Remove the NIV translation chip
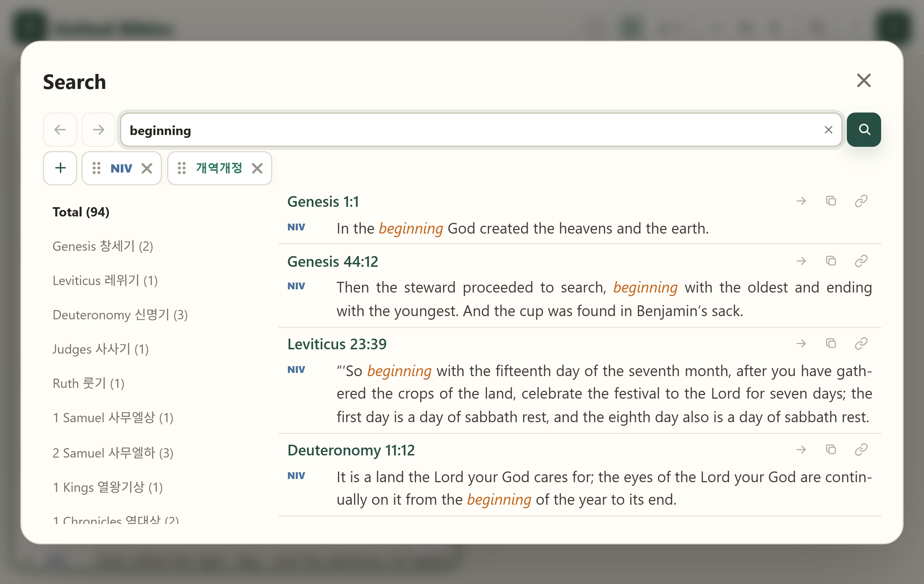This screenshot has width=924, height=584. tap(147, 169)
